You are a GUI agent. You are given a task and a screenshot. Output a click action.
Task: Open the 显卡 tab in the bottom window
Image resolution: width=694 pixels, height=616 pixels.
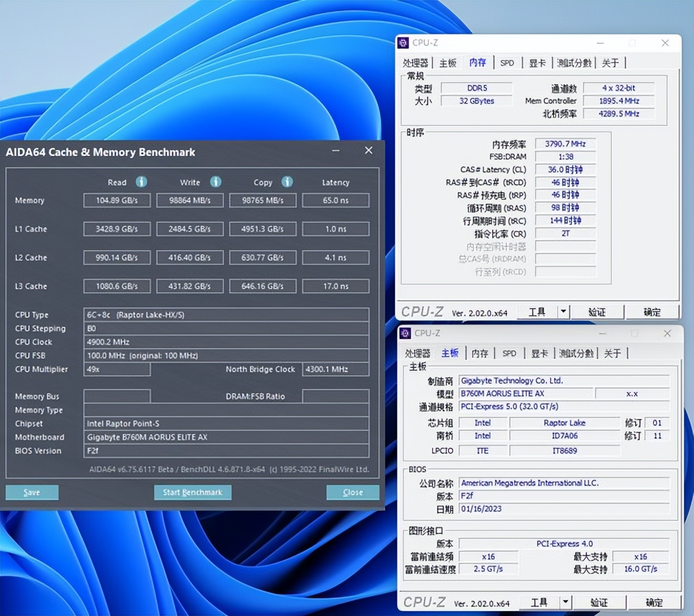pyautogui.click(x=539, y=353)
